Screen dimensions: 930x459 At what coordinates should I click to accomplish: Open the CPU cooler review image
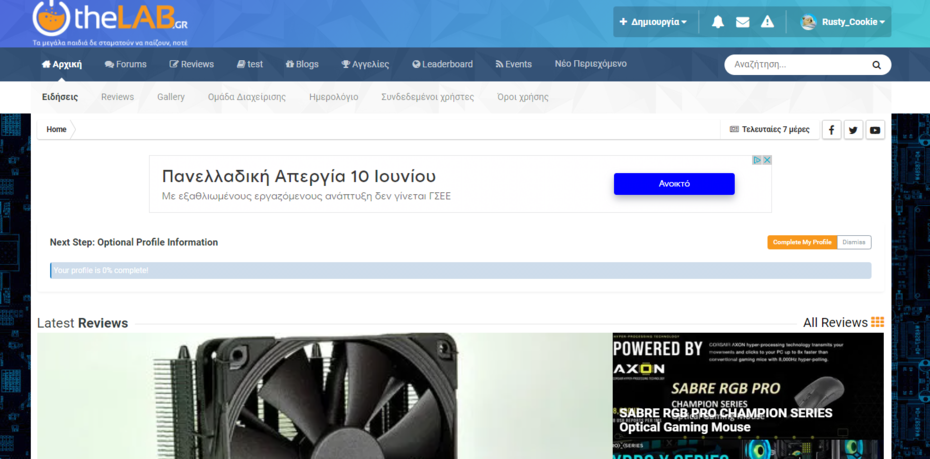pyautogui.click(x=323, y=396)
